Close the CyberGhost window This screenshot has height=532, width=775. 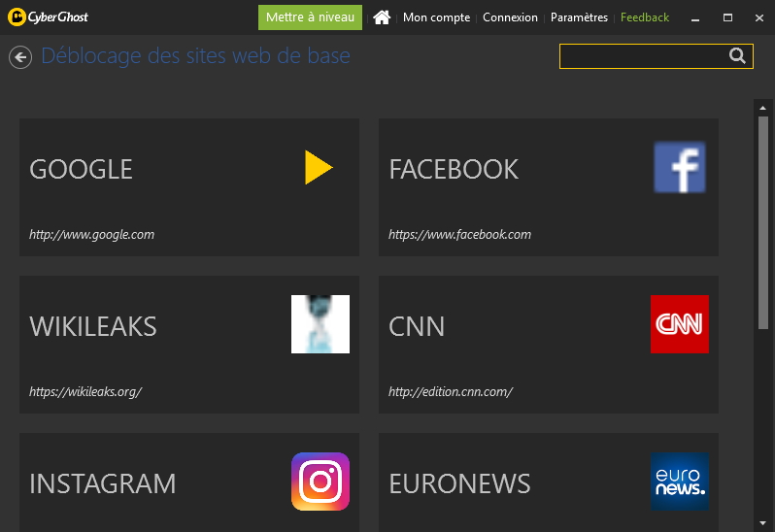coord(759,17)
